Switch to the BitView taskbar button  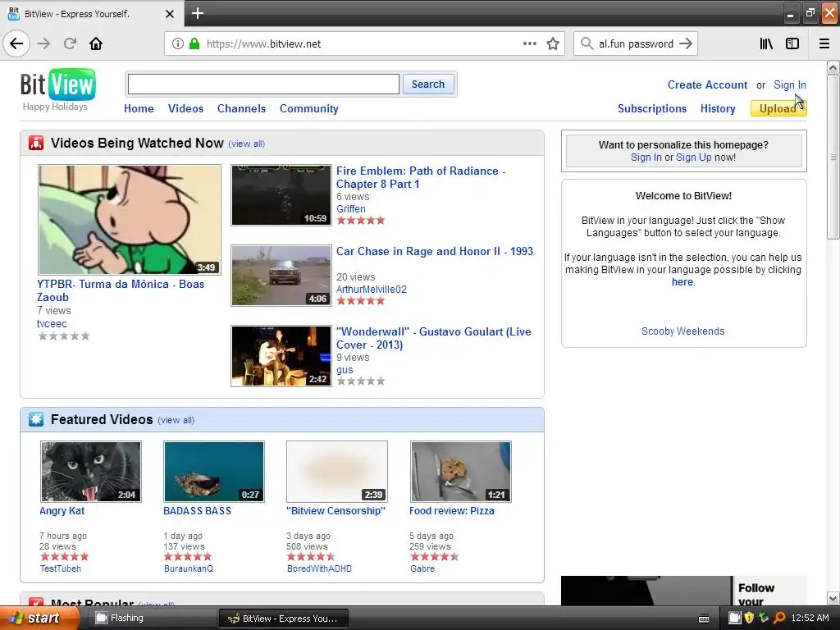click(284, 619)
